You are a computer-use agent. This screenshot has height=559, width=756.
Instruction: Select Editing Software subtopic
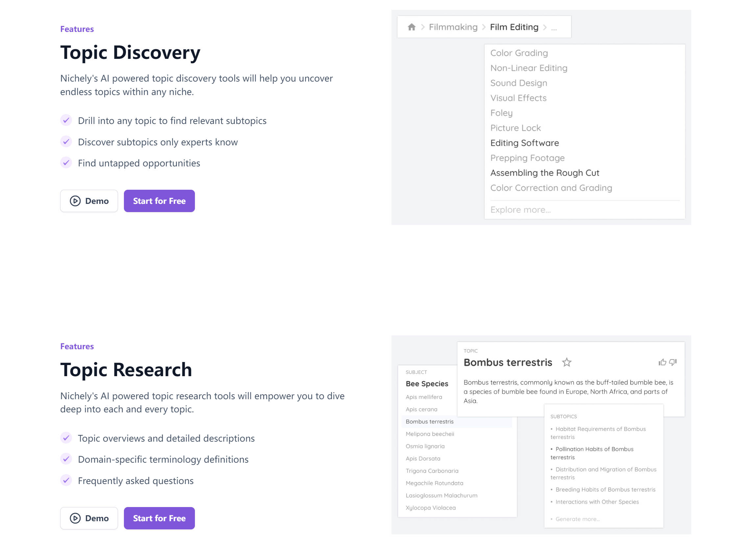click(x=525, y=143)
